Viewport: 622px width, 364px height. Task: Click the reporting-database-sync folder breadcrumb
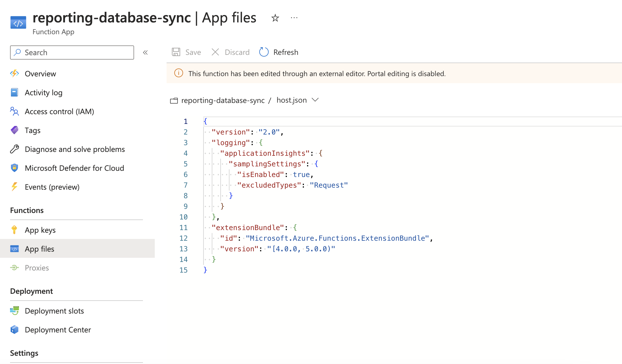pyautogui.click(x=223, y=100)
